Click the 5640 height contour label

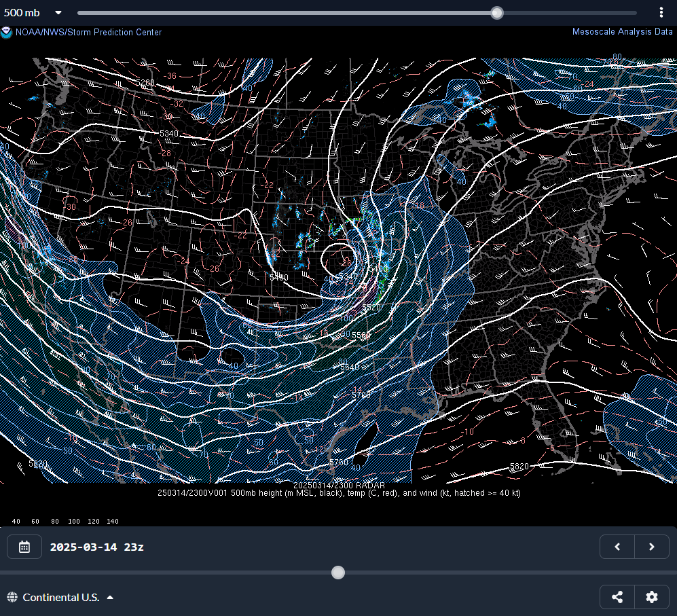[350, 367]
